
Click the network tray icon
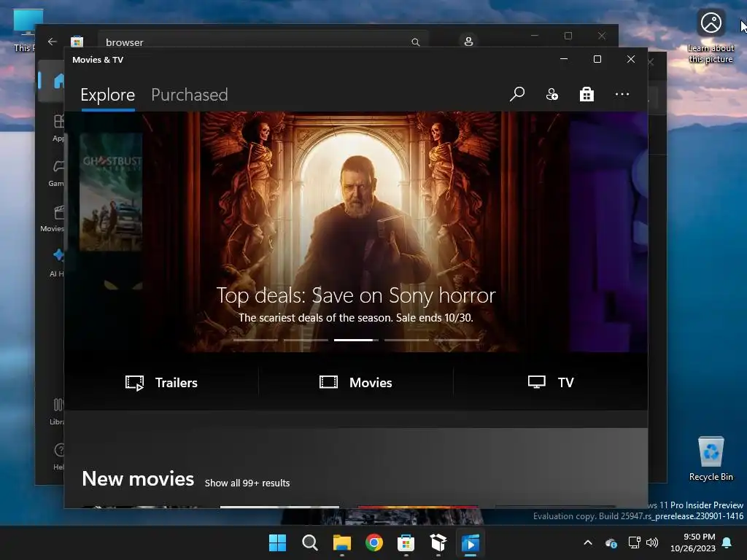coord(634,542)
